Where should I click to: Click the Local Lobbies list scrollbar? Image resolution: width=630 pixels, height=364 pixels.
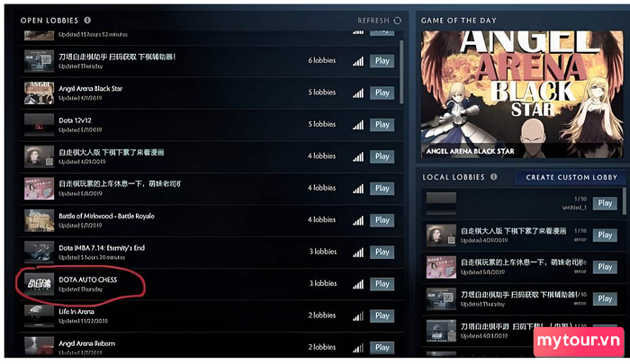[x=624, y=200]
